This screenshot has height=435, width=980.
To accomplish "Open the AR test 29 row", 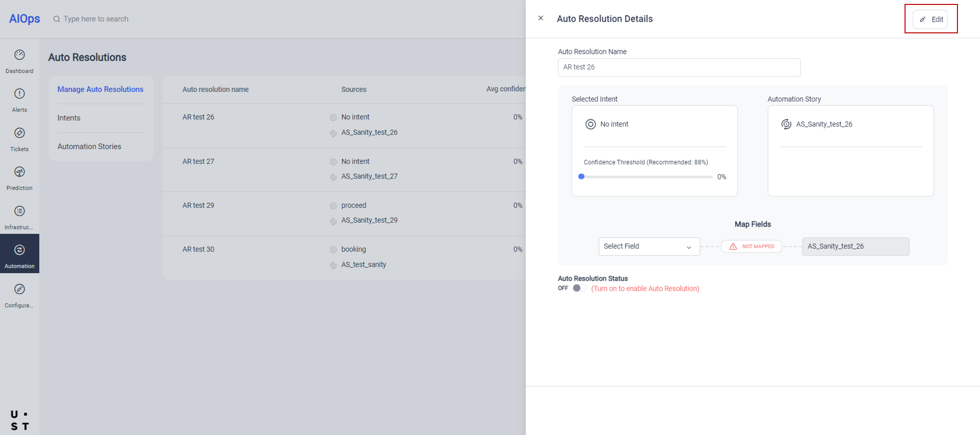I will click(x=198, y=205).
